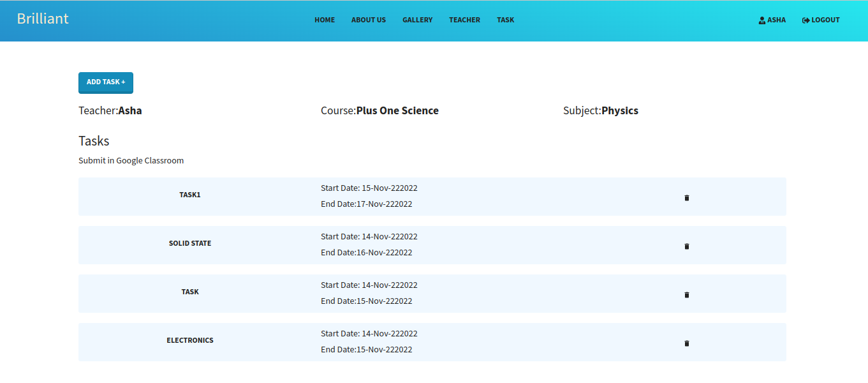
Task: Click the Submit in Google Classroom text
Action: 131,161
